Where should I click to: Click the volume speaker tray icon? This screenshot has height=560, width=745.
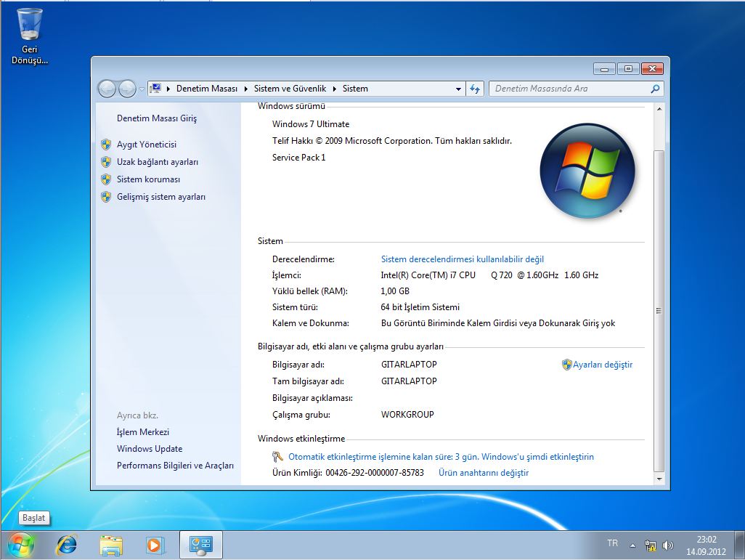667,545
